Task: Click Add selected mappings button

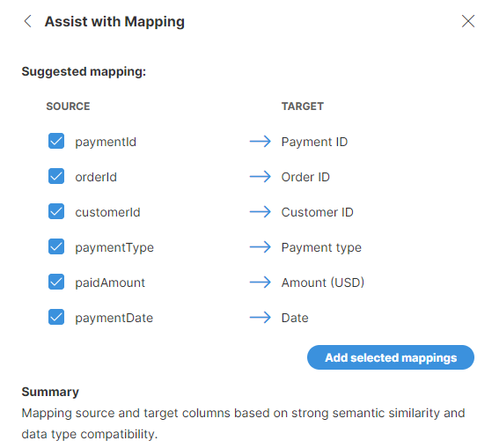Action: 391,357
